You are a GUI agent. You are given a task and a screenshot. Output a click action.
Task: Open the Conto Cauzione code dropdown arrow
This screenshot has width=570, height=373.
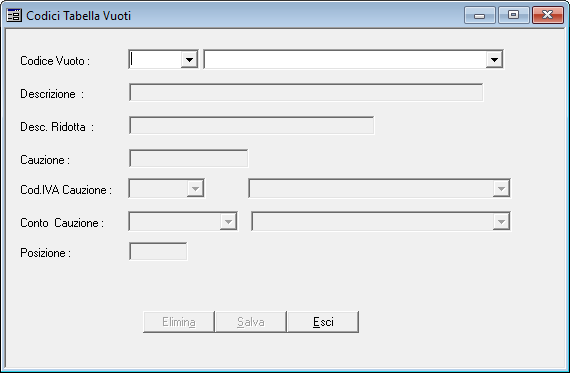(x=228, y=222)
